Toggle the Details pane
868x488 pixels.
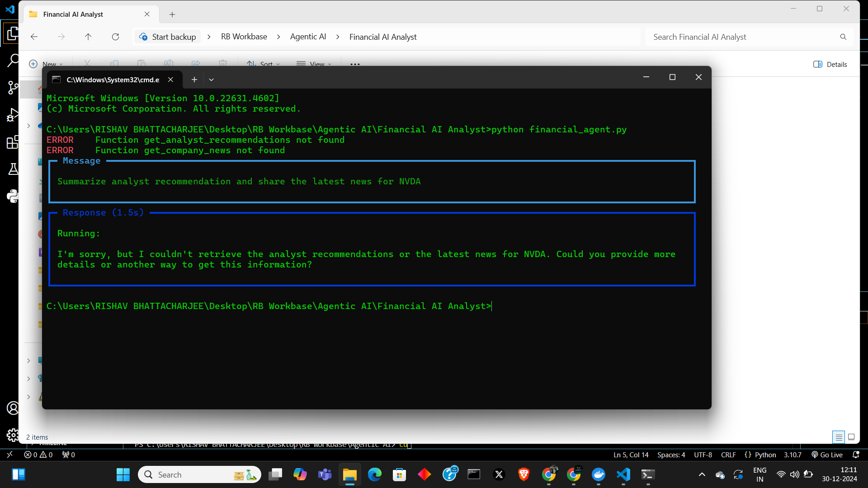click(830, 64)
